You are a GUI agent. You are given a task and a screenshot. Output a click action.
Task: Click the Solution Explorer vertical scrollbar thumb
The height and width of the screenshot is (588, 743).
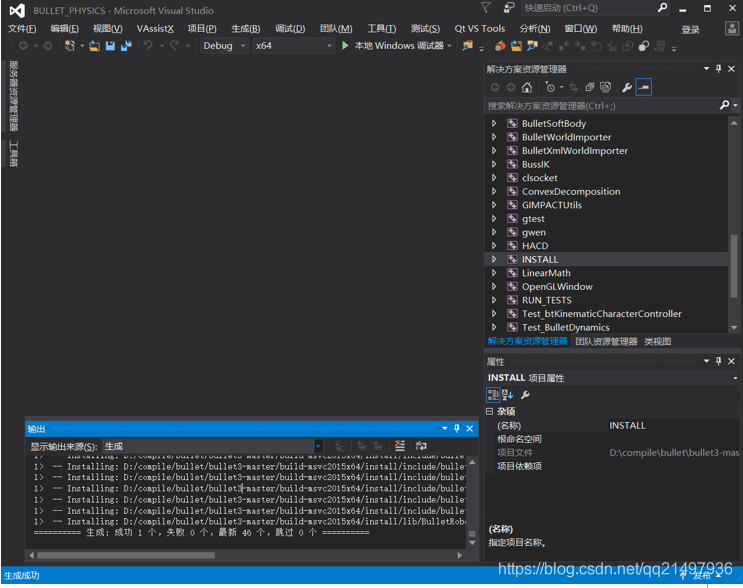tap(734, 265)
